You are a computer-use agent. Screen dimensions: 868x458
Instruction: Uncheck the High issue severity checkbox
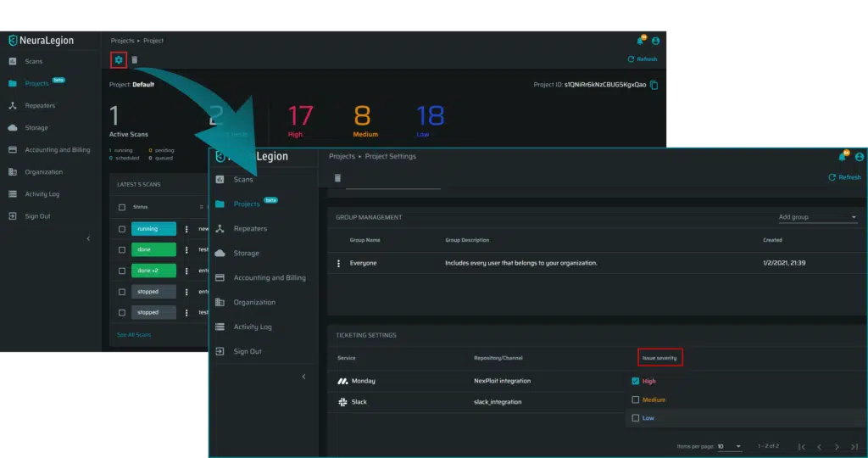[636, 381]
